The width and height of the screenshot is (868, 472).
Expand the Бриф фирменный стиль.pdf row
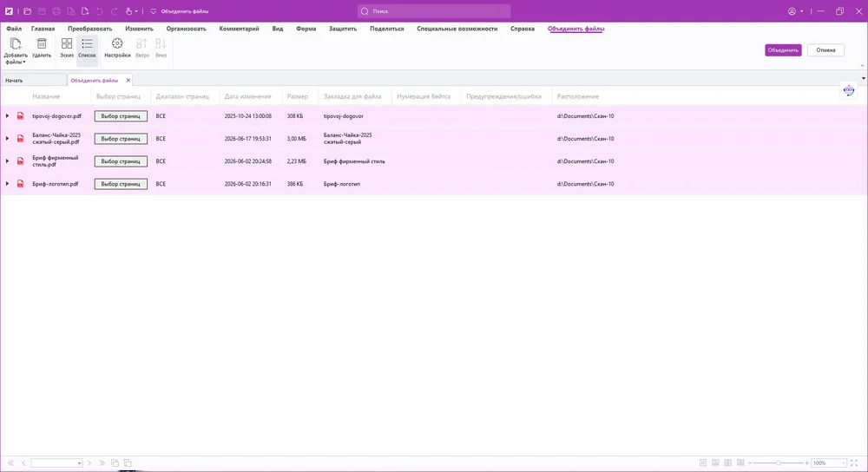click(7, 161)
